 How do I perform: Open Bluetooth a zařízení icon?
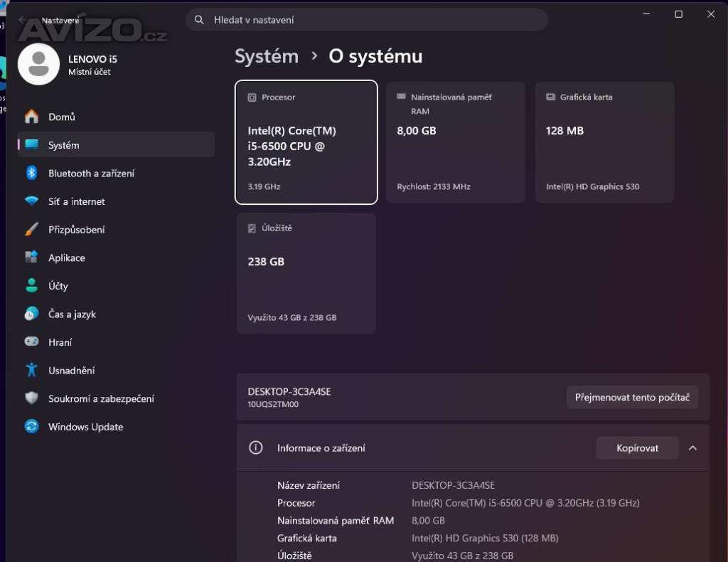coord(31,173)
